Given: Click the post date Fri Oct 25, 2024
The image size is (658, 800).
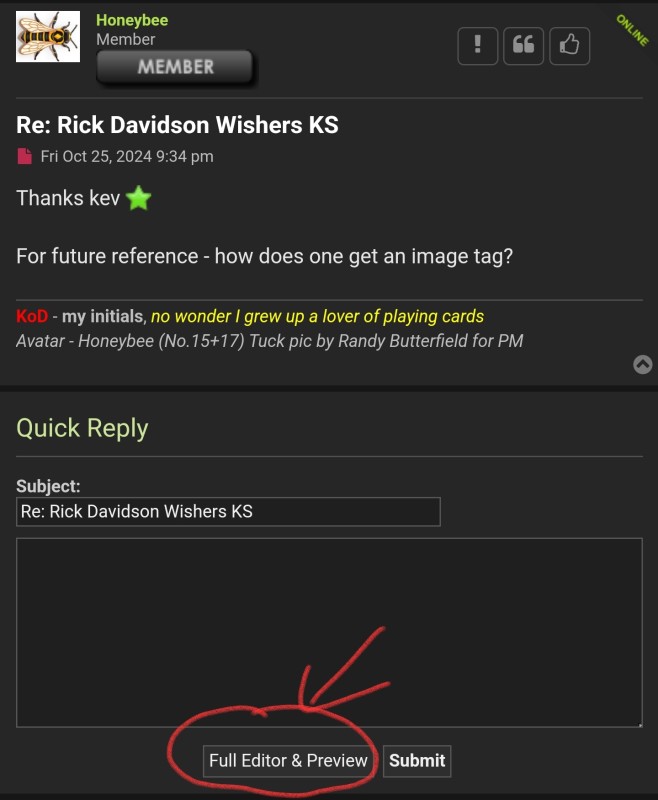Looking at the screenshot, I should click(127, 156).
